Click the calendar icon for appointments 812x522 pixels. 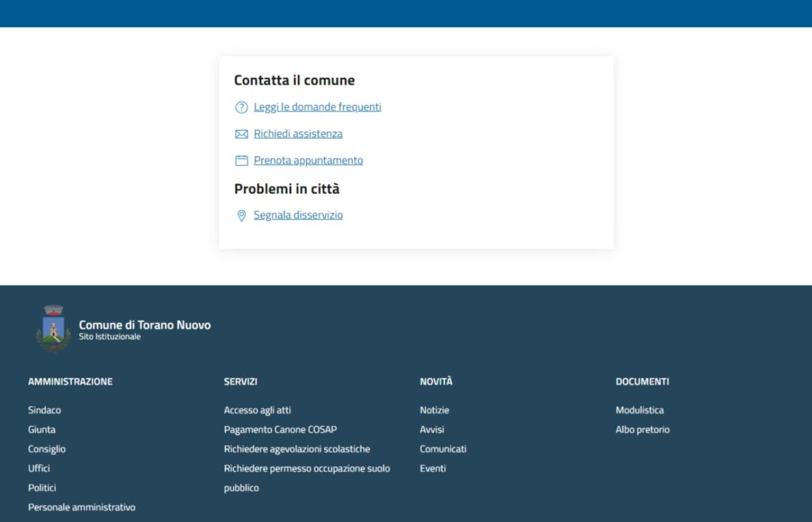point(242,160)
